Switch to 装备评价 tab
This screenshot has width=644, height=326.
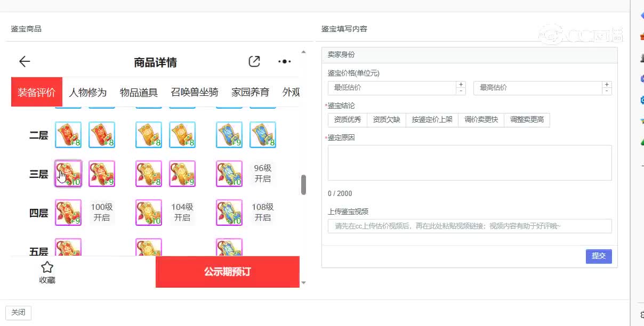coord(37,92)
